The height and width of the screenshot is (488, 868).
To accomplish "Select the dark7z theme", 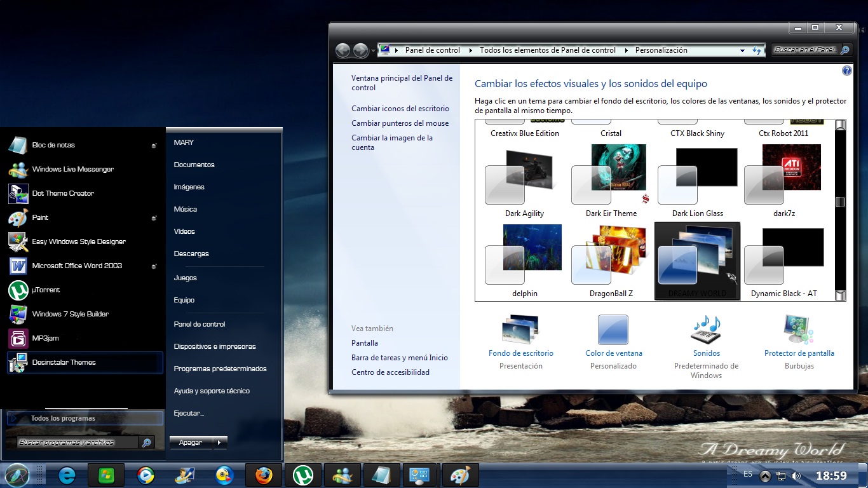I will pos(783,180).
